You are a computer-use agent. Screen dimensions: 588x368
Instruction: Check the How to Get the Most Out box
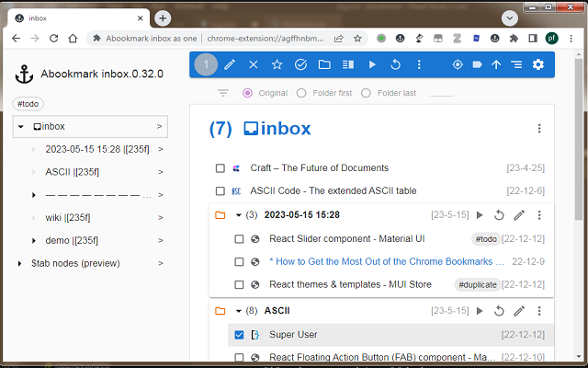point(239,261)
